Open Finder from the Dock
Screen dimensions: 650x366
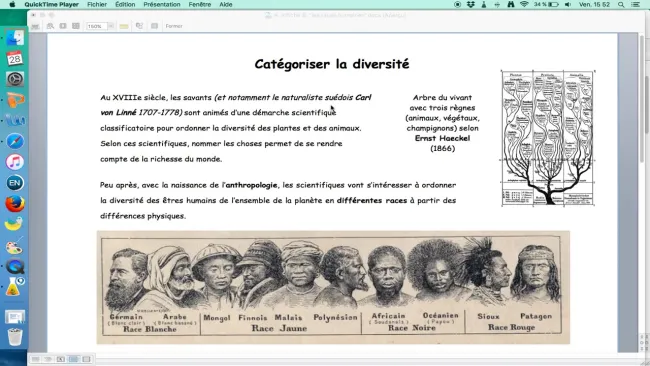click(x=15, y=38)
